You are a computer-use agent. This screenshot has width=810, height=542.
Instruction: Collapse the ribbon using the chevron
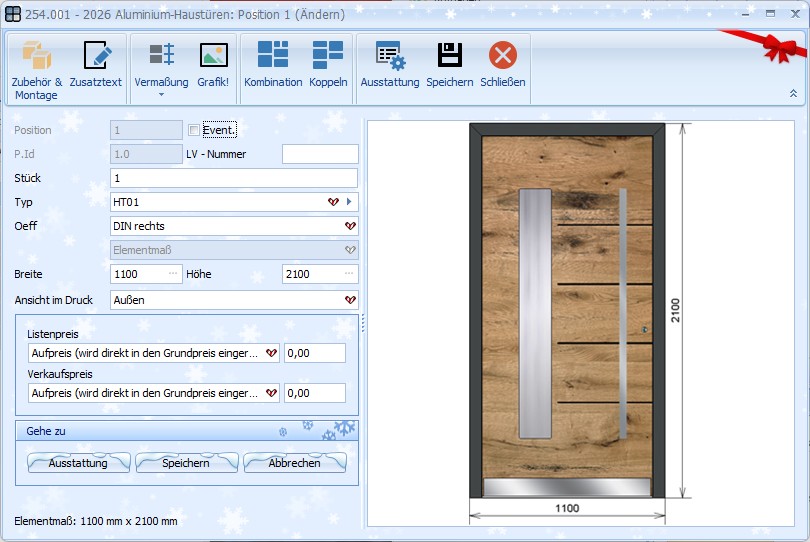[x=793, y=93]
